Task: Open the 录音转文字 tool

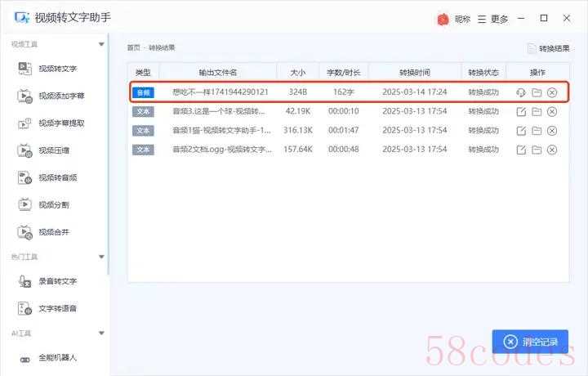Action: [x=57, y=281]
